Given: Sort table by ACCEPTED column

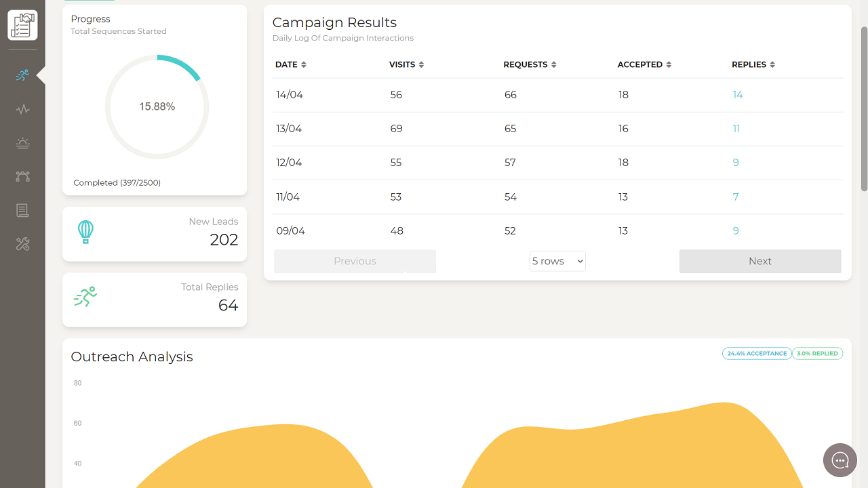Looking at the screenshot, I should 644,64.
